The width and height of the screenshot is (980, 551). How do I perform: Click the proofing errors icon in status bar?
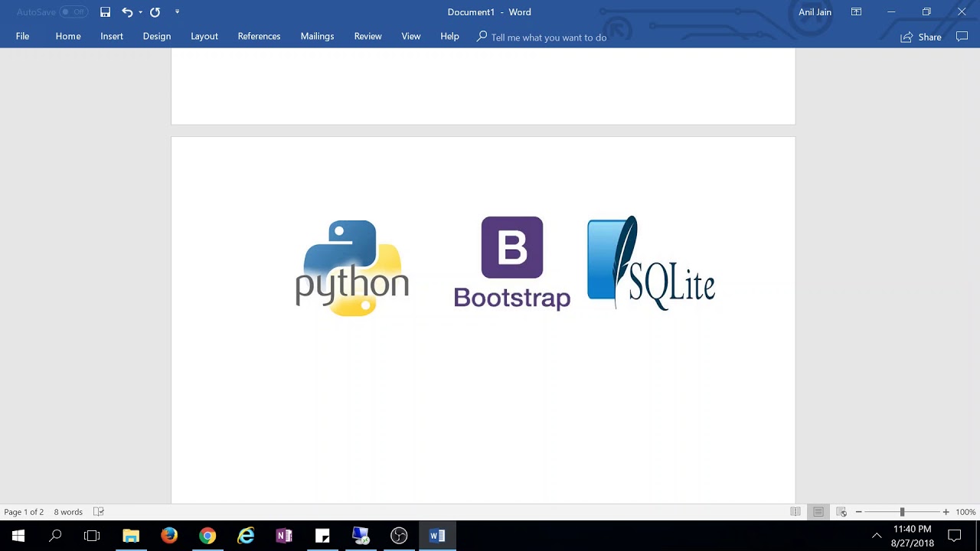point(99,512)
